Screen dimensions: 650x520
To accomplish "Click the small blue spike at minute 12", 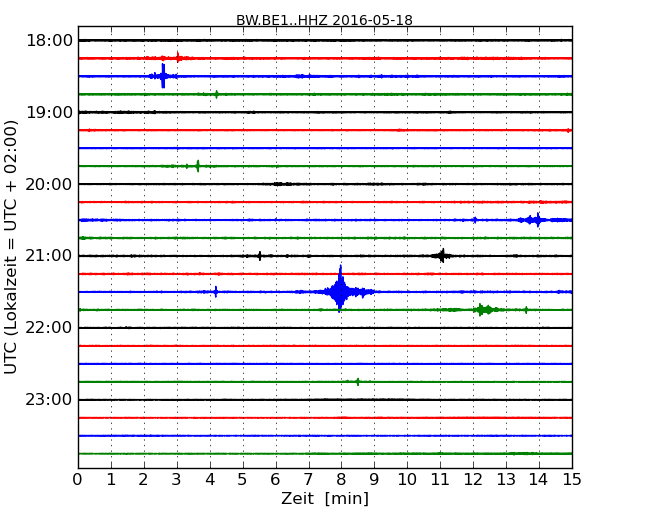I will (475, 220).
